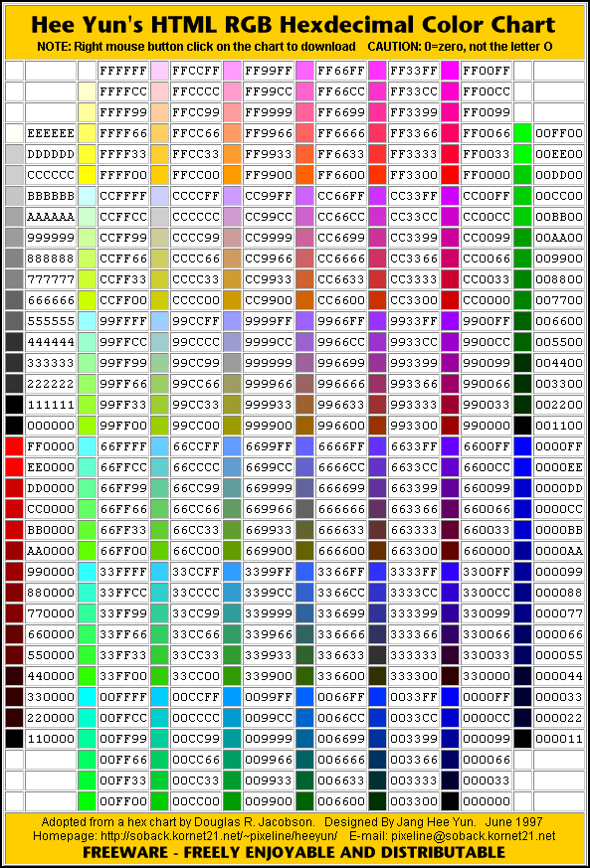Image resolution: width=590 pixels, height=868 pixels.
Task: Select the yellow swatch beside FFFF00
Action: pos(87,175)
